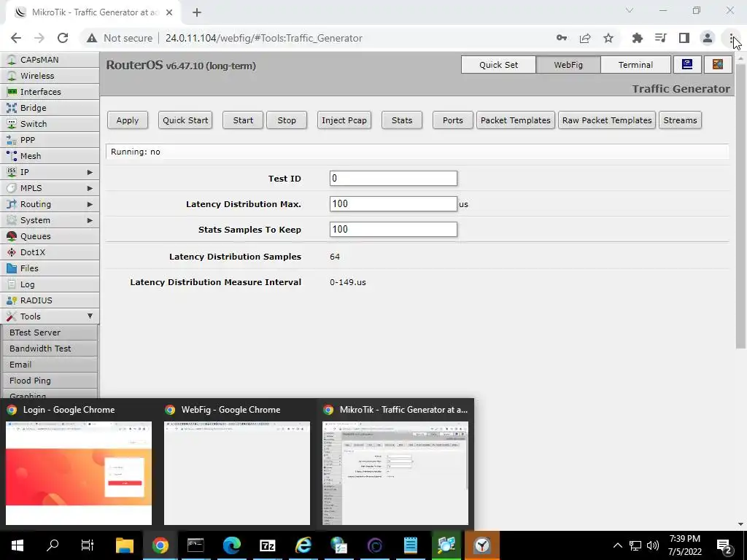Click the logout icon in header
This screenshot has height=560, width=747.
click(x=718, y=64)
